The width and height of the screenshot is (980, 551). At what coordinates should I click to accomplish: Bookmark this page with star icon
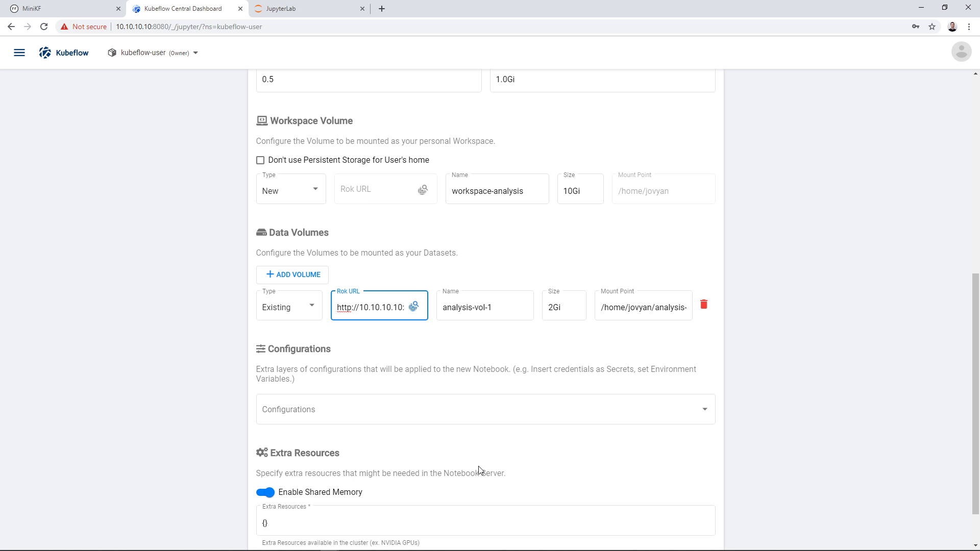[x=932, y=27]
